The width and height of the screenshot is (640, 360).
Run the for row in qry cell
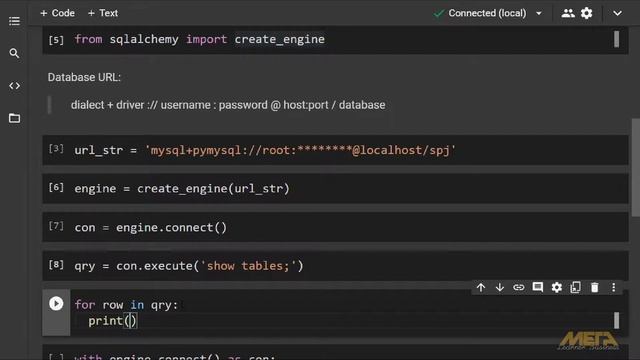coord(56,303)
